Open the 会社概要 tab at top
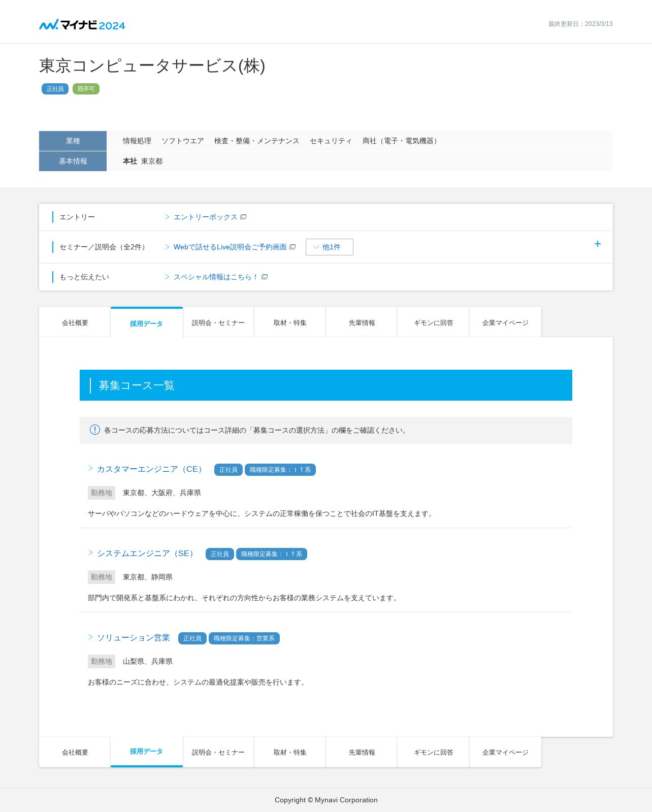652x812 pixels. [75, 322]
